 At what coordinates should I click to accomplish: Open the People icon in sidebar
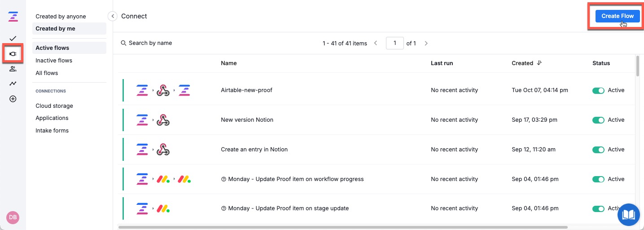click(13, 69)
